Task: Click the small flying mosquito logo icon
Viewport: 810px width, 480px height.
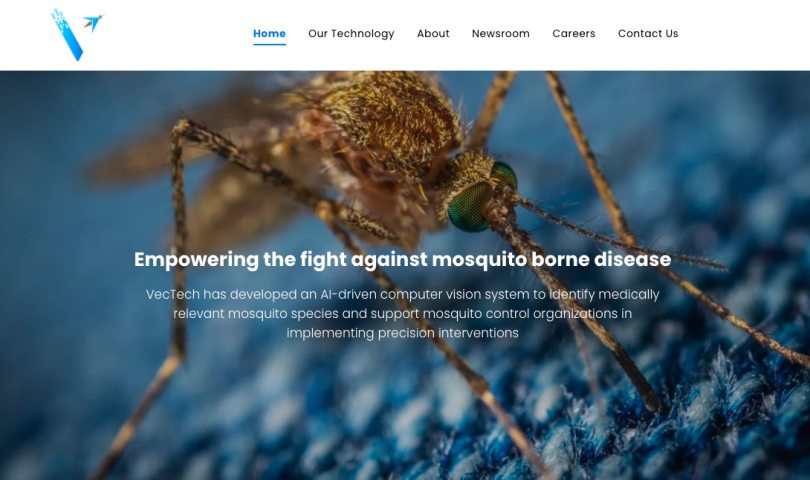Action: 94,23
